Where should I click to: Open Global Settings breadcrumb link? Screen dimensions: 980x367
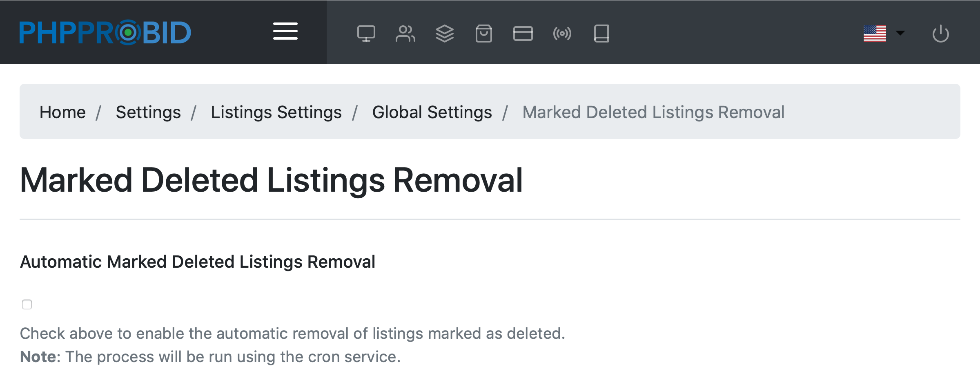pos(432,112)
